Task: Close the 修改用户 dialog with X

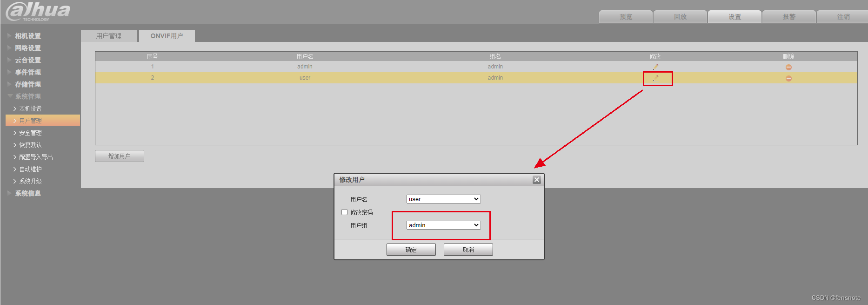Action: click(537, 180)
